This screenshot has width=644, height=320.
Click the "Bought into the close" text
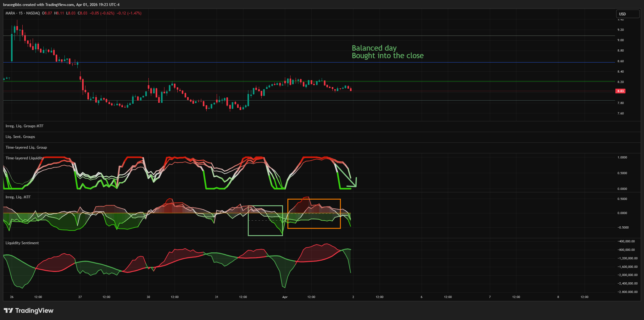[387, 56]
